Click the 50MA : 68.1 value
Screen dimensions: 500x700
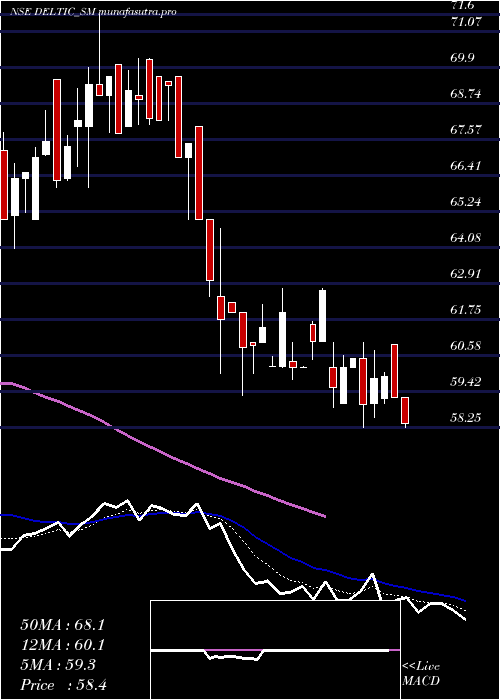click(x=62, y=625)
